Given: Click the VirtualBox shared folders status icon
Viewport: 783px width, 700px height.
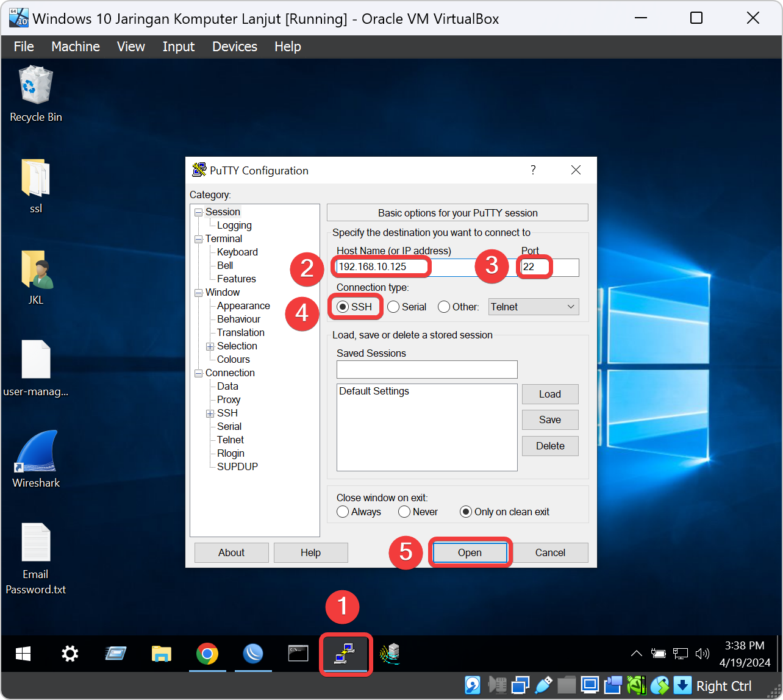Looking at the screenshot, I should pos(567,685).
